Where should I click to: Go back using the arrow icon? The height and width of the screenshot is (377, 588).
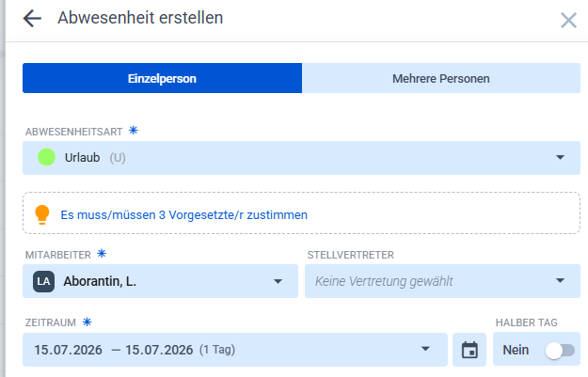click(x=32, y=19)
